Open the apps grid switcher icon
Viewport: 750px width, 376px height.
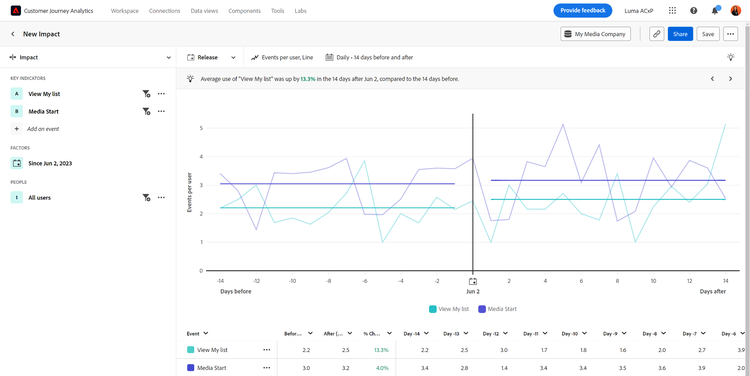coord(672,11)
